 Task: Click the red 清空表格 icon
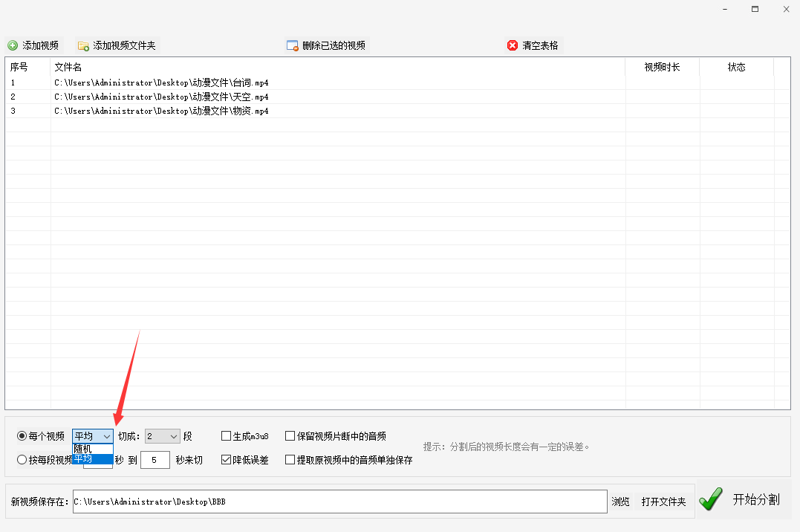(x=513, y=45)
